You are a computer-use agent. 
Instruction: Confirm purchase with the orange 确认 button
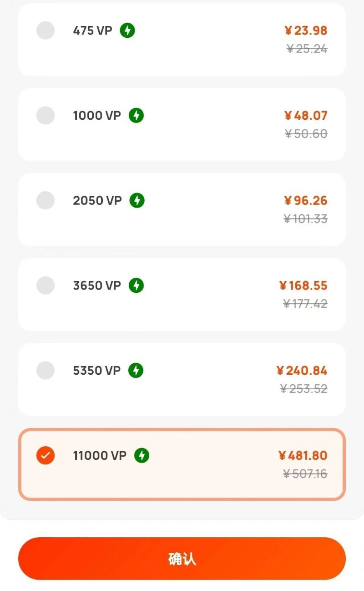pos(182,559)
